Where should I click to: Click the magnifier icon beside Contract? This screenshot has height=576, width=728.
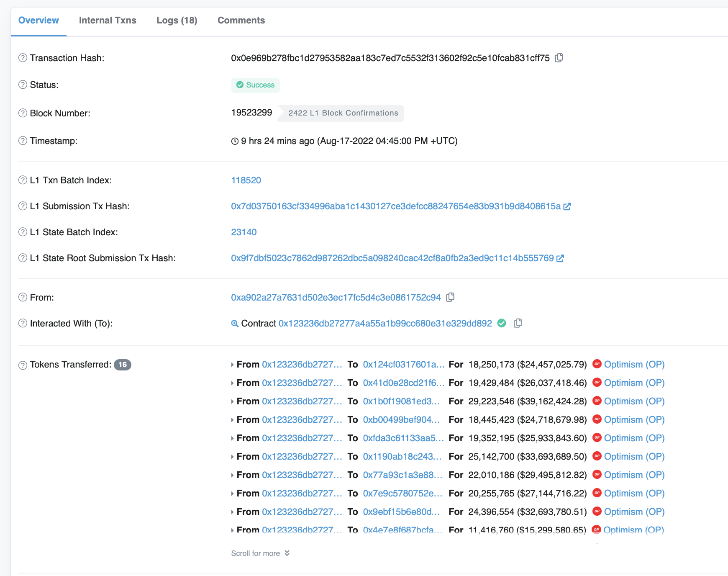(x=235, y=324)
